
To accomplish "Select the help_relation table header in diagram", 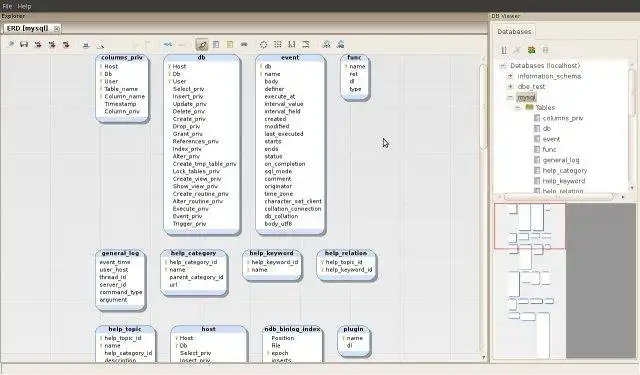I will [346, 253].
